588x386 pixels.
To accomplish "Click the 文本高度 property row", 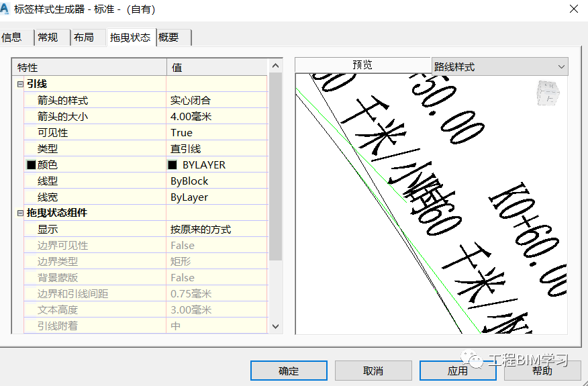I will click(x=146, y=310).
